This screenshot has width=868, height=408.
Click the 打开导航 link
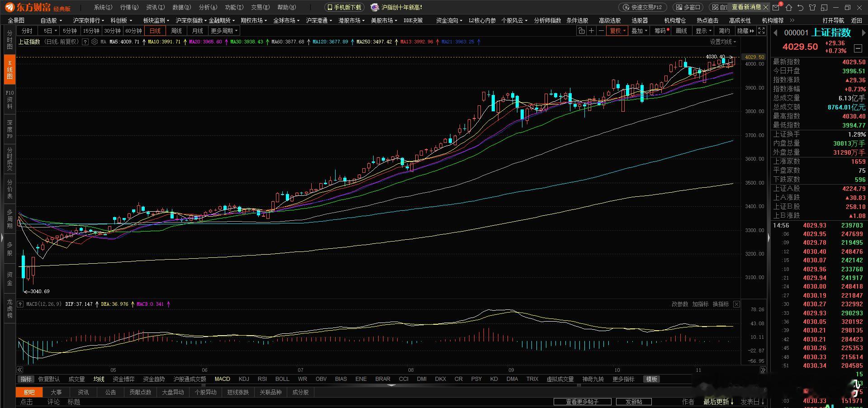pos(833,20)
